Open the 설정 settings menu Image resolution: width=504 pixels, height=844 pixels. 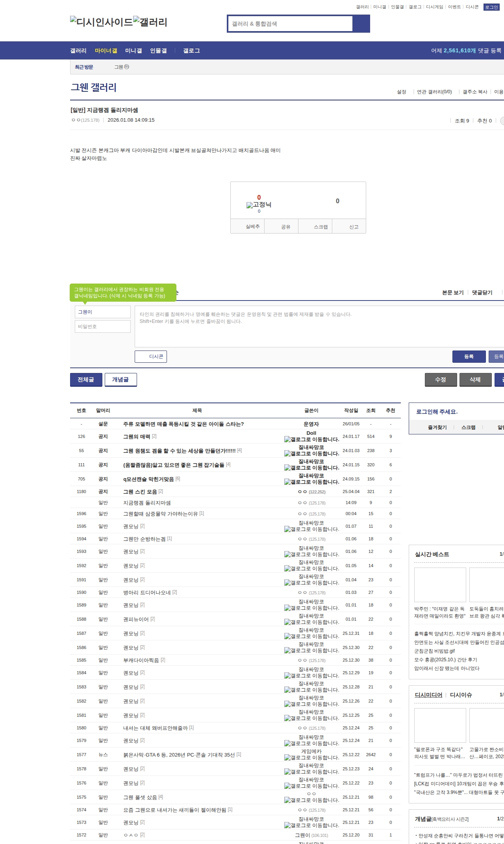point(402,92)
